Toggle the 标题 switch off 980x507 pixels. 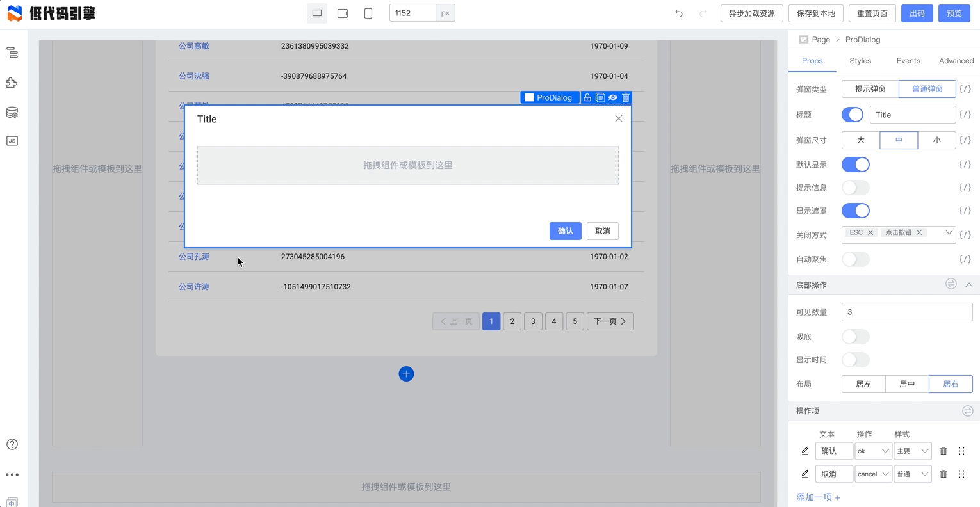(x=853, y=115)
